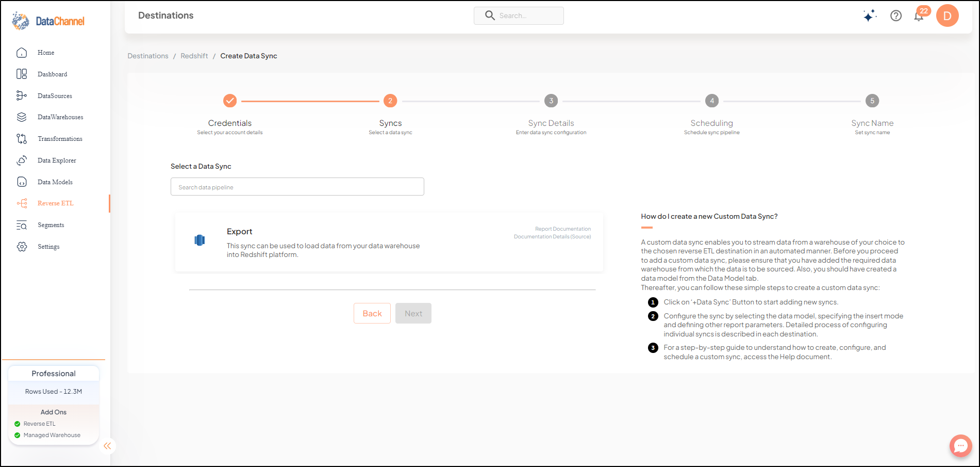
Task: Open the help question mark icon
Action: coord(896,15)
